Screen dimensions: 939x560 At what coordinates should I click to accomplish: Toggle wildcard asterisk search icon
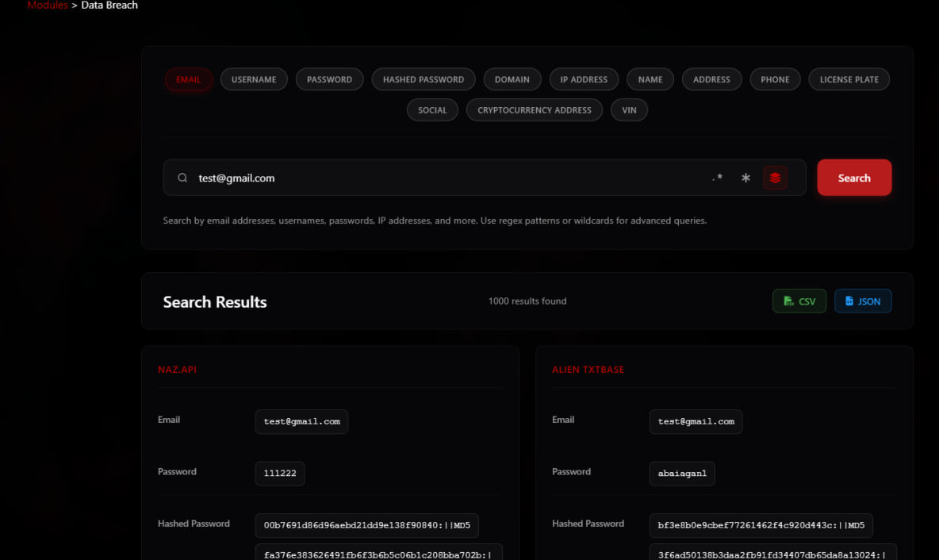(745, 178)
